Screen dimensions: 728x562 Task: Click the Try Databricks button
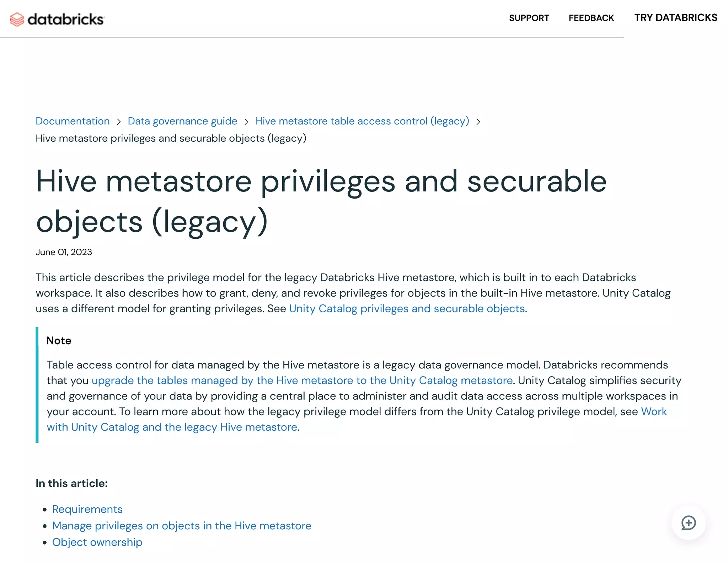(x=676, y=18)
